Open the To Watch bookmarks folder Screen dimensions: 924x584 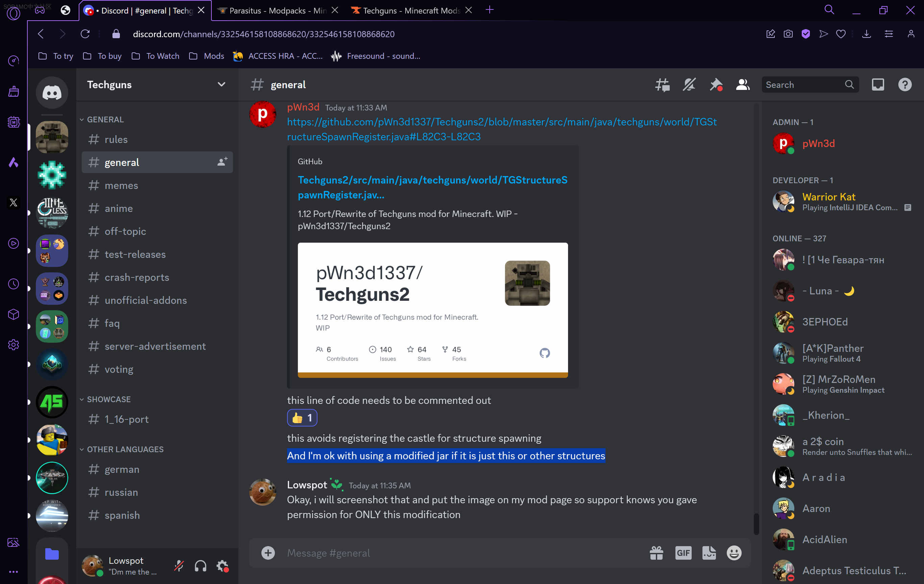point(155,56)
